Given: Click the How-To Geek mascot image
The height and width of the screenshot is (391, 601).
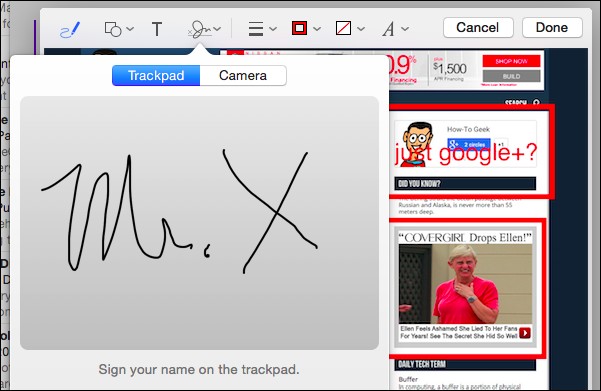Looking at the screenshot, I should click(417, 144).
